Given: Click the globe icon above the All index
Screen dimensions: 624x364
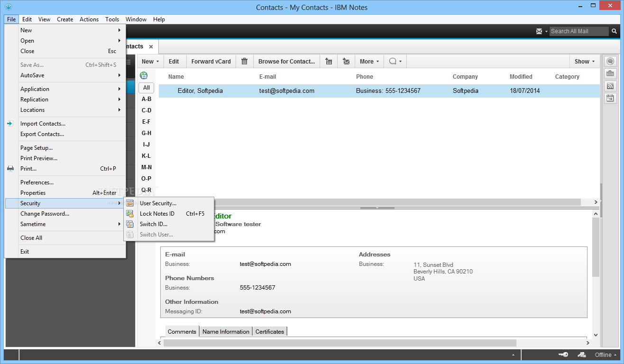Looking at the screenshot, I should (144, 75).
